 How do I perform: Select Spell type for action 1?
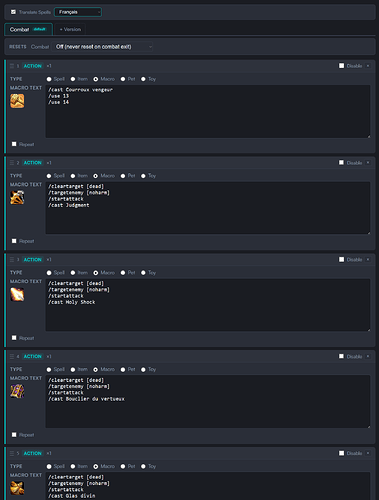[x=49, y=79]
